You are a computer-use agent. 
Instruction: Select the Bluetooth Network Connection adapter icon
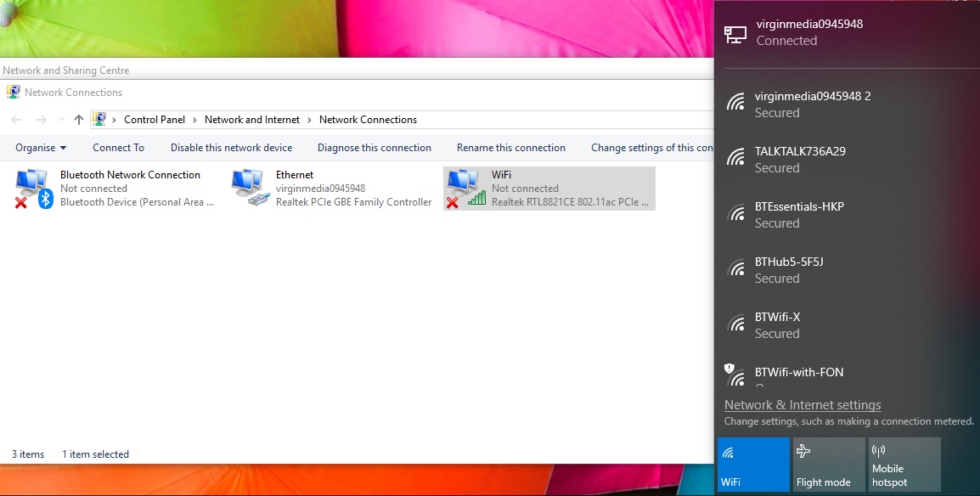pyautogui.click(x=34, y=188)
